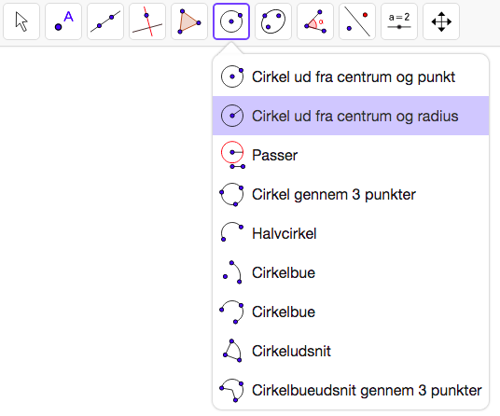Click the Circle with center tool button

tap(231, 22)
